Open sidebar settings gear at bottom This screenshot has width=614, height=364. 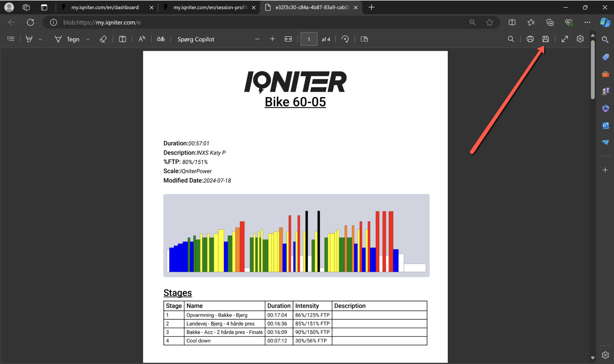pyautogui.click(x=605, y=355)
